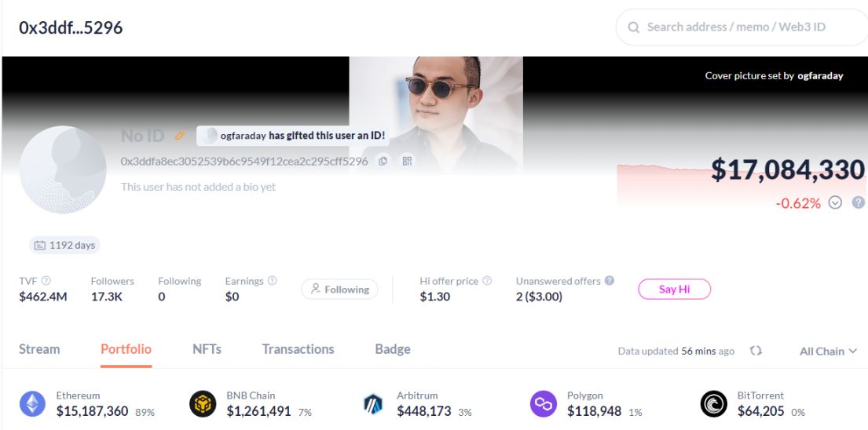This screenshot has width=868, height=430.
Task: Select the Arbitrum chain icon
Action: (373, 404)
